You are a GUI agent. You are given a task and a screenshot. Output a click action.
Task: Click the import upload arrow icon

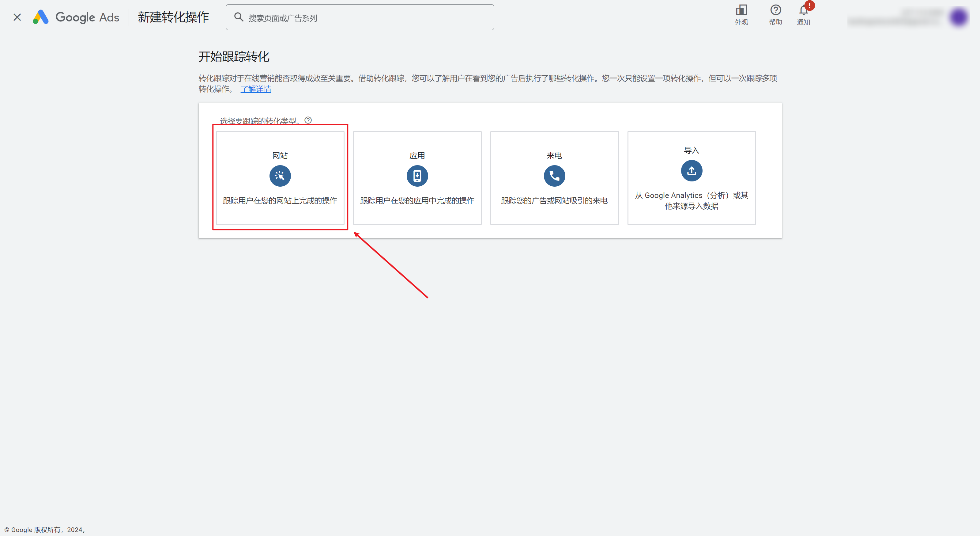tap(691, 170)
